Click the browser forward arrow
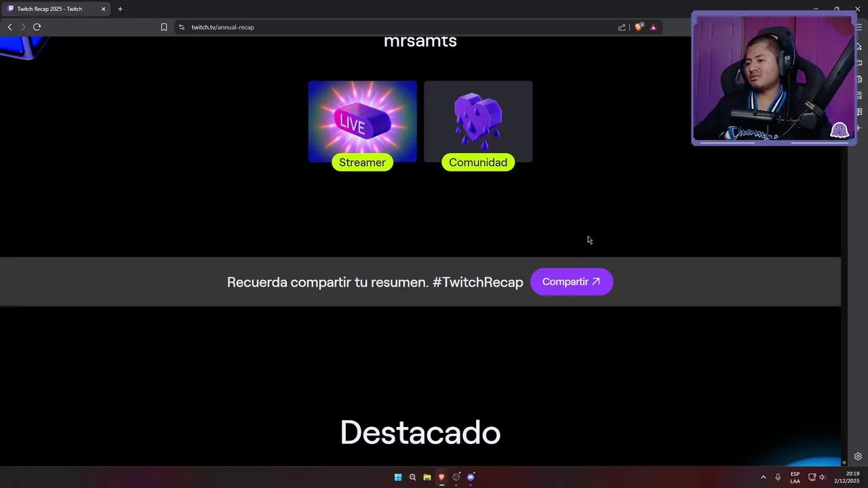 click(x=23, y=27)
